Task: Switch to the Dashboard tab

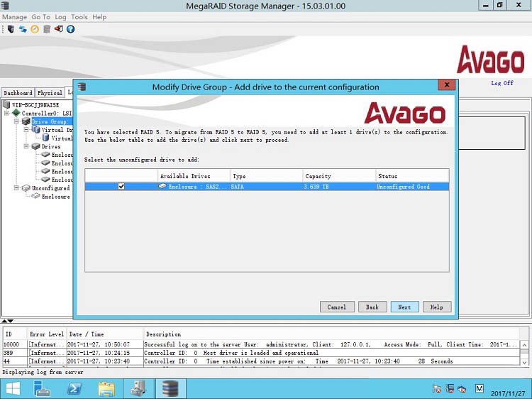Action: click(18, 93)
